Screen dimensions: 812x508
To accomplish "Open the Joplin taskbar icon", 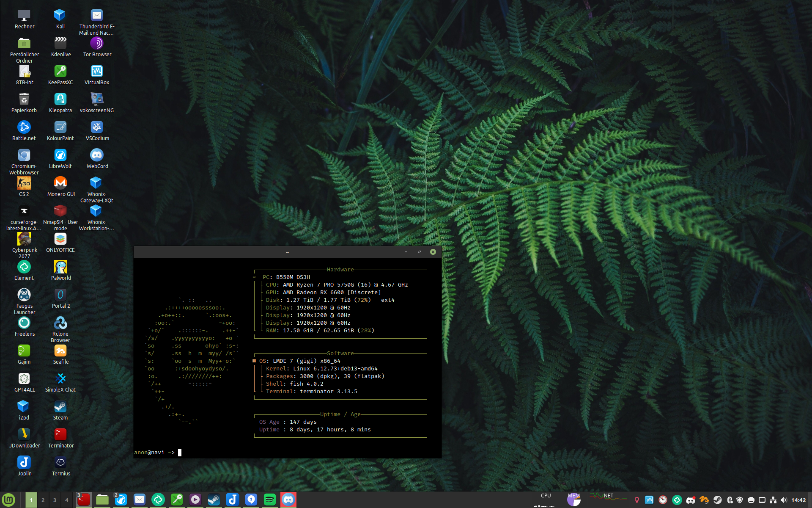I will [x=232, y=500].
